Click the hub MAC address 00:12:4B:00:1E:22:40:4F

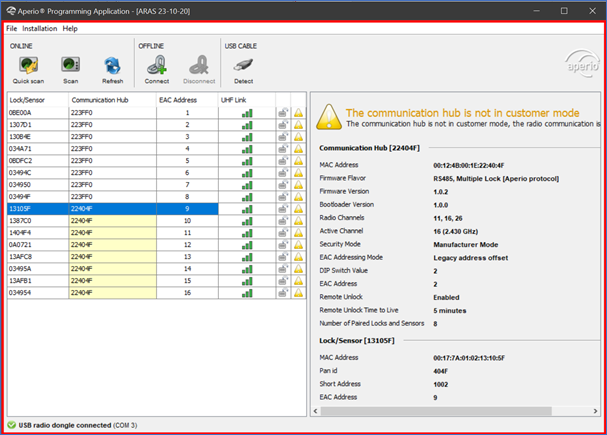[x=468, y=166]
